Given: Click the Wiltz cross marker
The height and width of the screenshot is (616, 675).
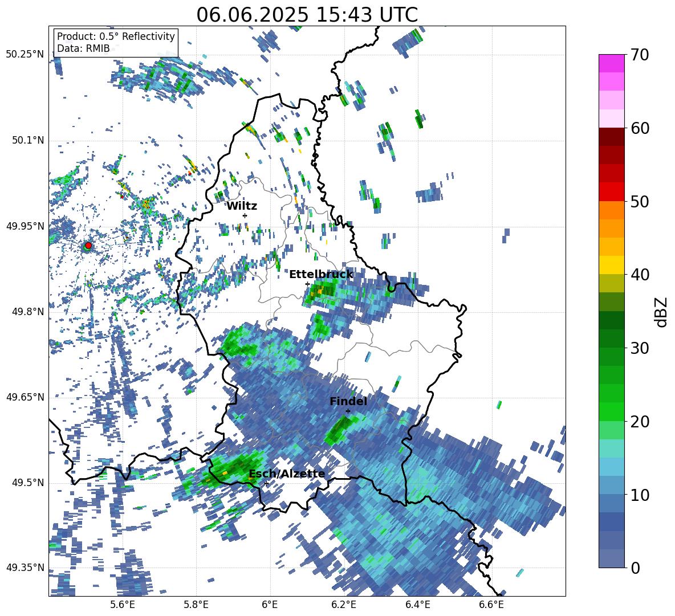Looking at the screenshot, I should pos(245,215).
